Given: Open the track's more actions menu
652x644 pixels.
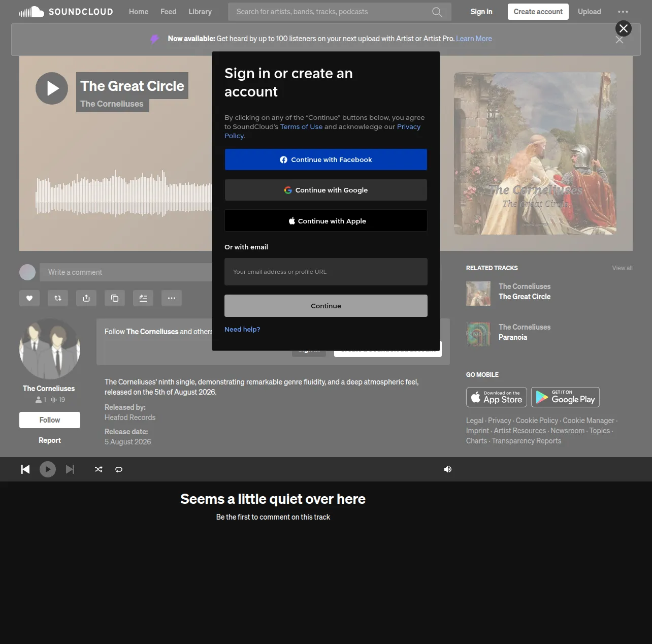Looking at the screenshot, I should pos(172,298).
